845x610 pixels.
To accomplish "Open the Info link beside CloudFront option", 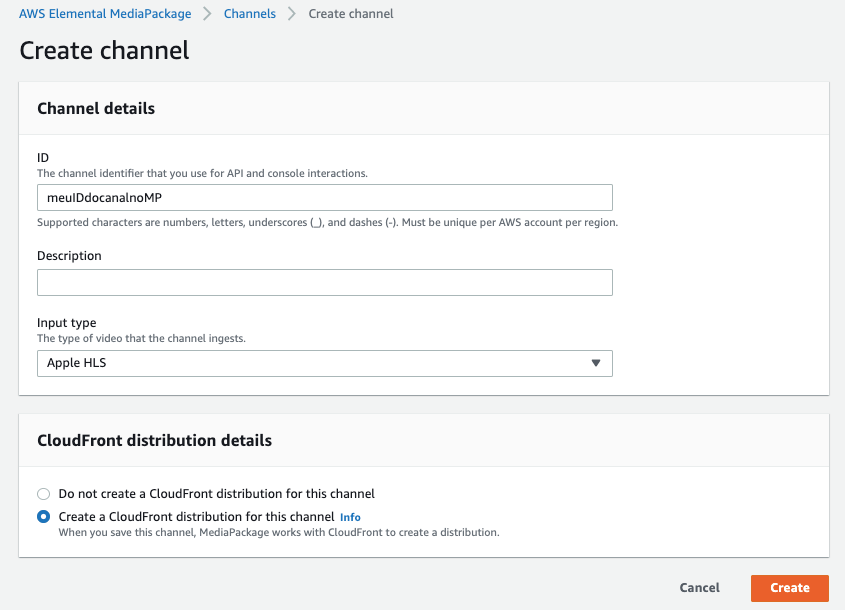I will pyautogui.click(x=350, y=517).
